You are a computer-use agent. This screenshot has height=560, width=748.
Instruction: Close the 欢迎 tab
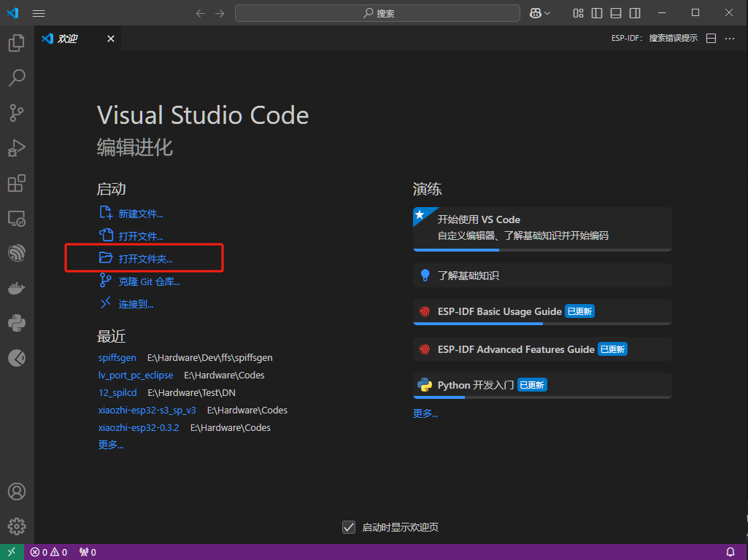point(111,39)
